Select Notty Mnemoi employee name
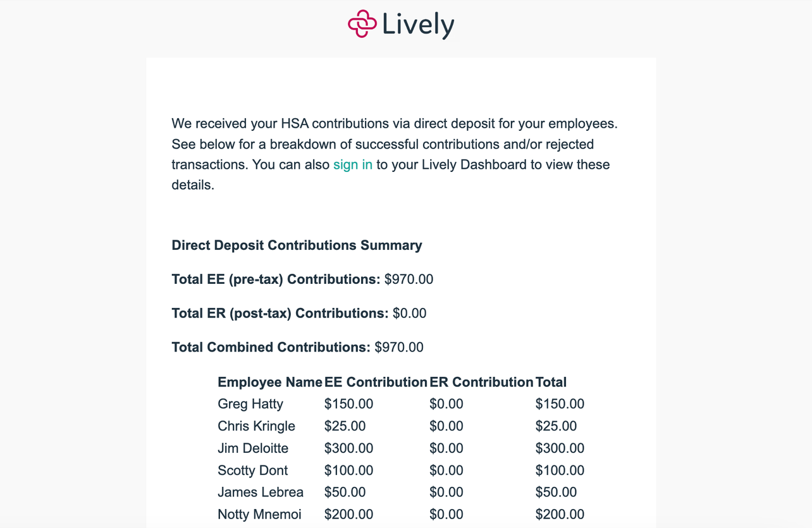 click(x=259, y=514)
